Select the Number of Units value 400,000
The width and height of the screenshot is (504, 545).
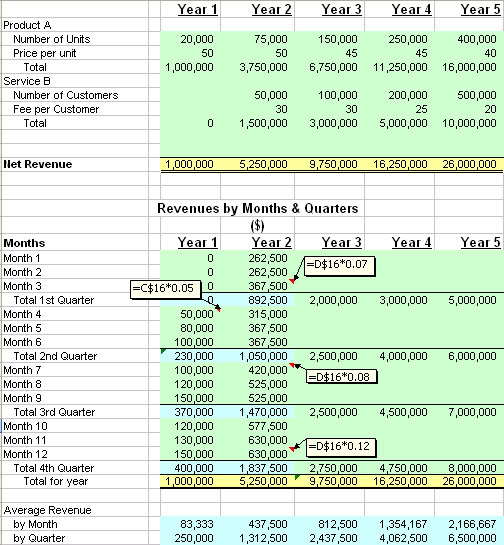477,39
